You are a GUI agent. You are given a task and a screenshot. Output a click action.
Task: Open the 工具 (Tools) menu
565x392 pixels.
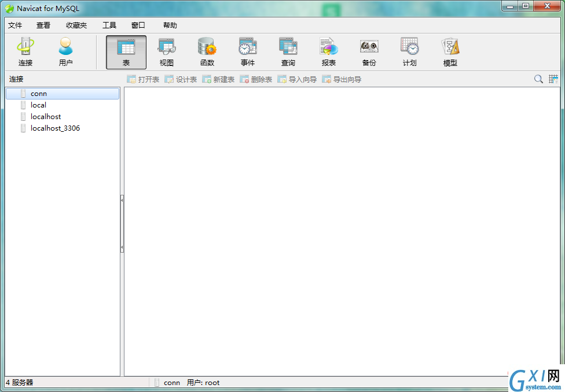pyautogui.click(x=109, y=25)
